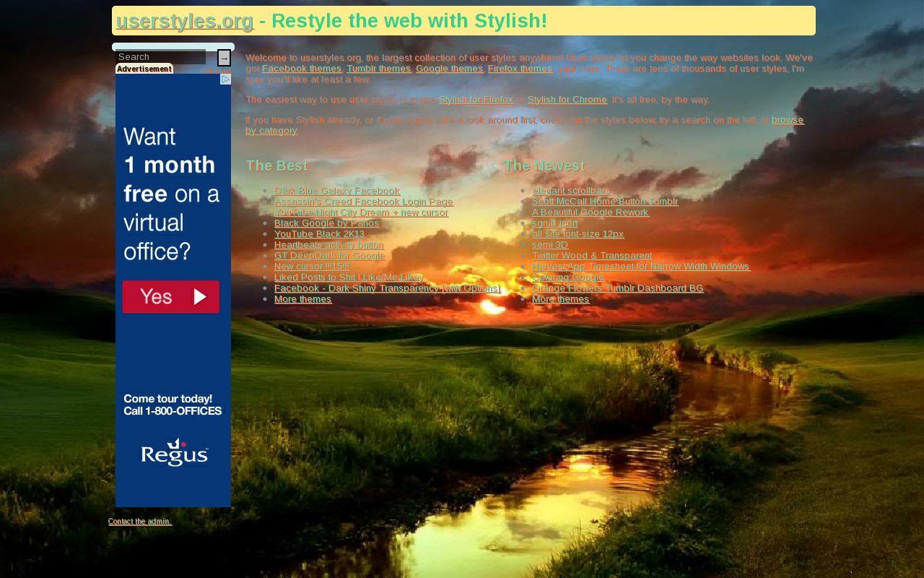Open Liked Posts to Shit I Like style
924x578 pixels.
tap(349, 277)
